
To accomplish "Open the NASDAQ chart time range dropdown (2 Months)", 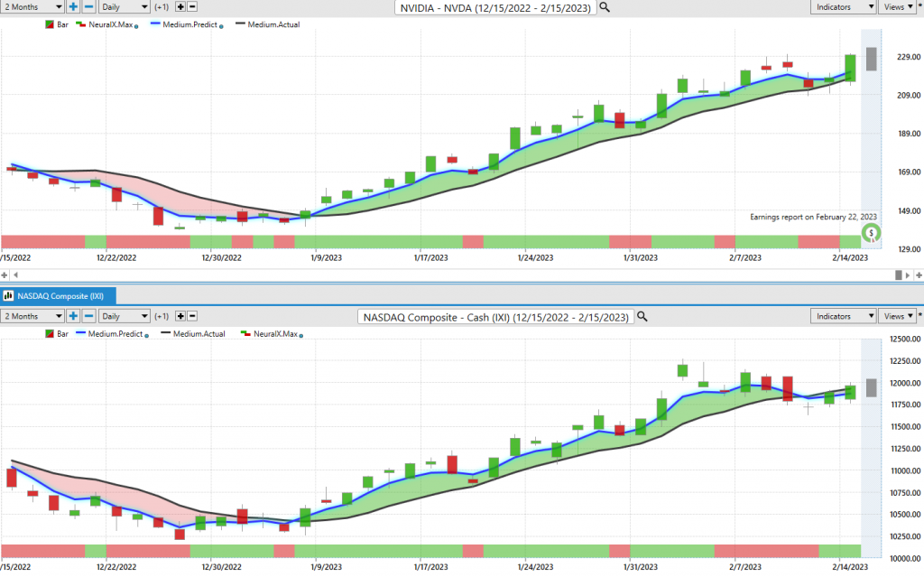I will click(x=32, y=316).
